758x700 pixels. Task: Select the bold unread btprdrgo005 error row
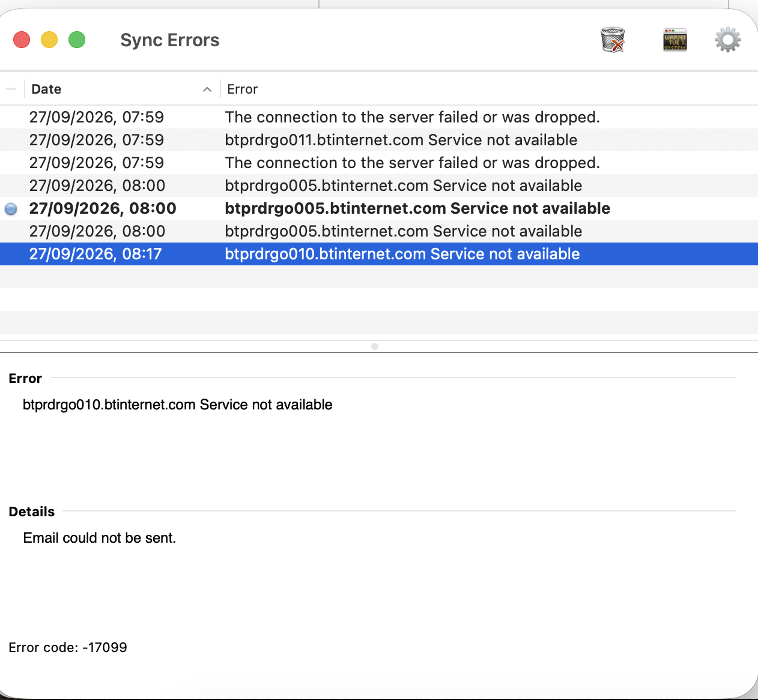click(x=379, y=208)
